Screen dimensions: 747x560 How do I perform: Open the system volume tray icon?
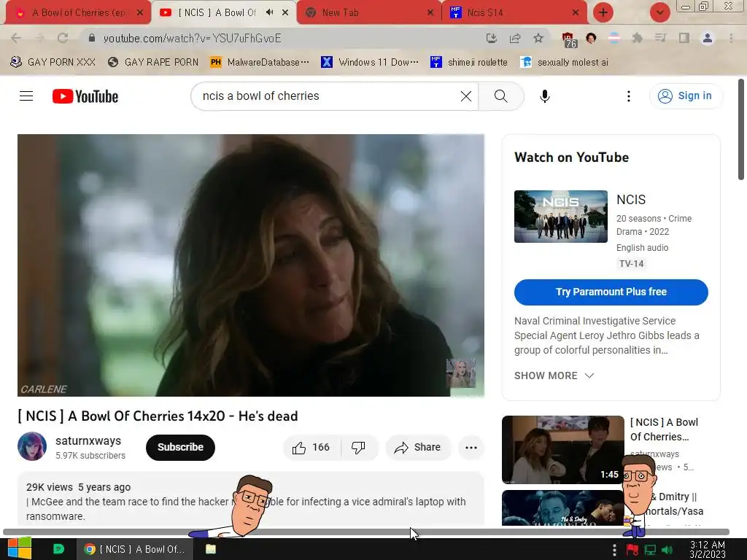[667, 550]
